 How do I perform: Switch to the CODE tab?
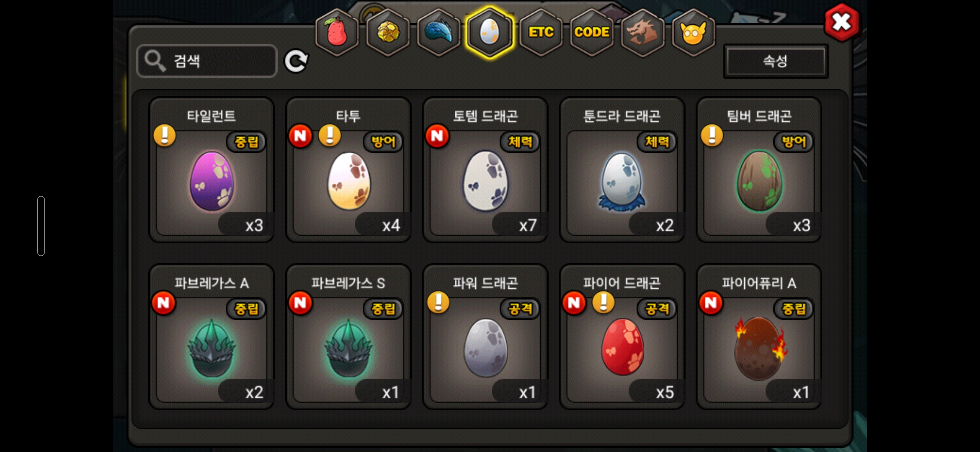(591, 33)
